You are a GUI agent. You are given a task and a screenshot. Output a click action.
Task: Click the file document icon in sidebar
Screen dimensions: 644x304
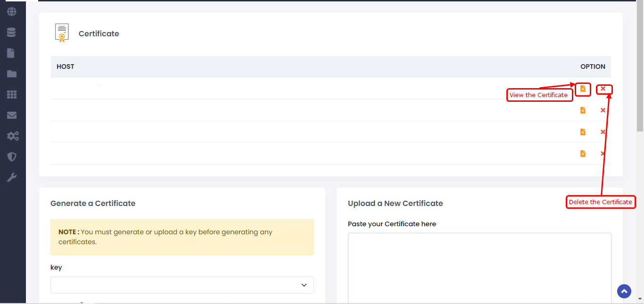point(11,53)
